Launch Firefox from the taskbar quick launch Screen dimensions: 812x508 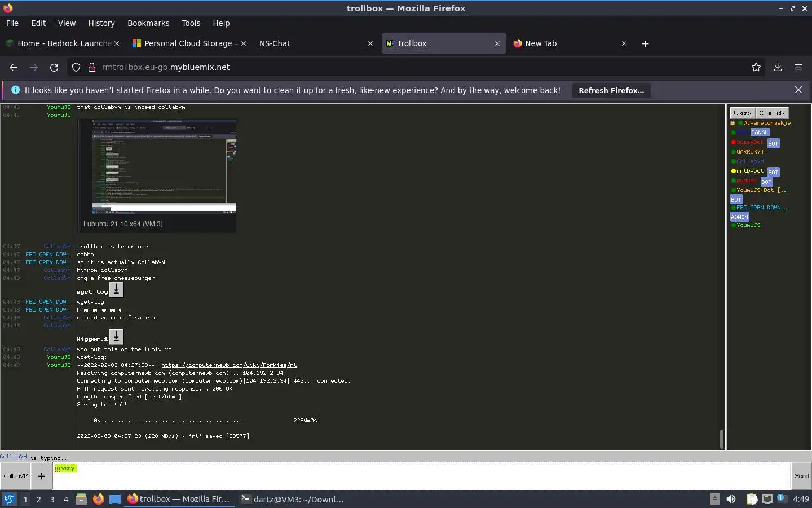[x=98, y=499]
